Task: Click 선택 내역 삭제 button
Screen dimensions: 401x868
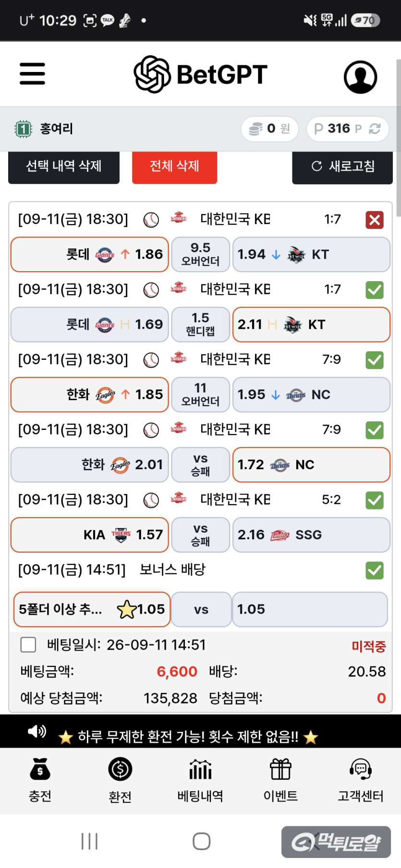Action: [x=64, y=166]
